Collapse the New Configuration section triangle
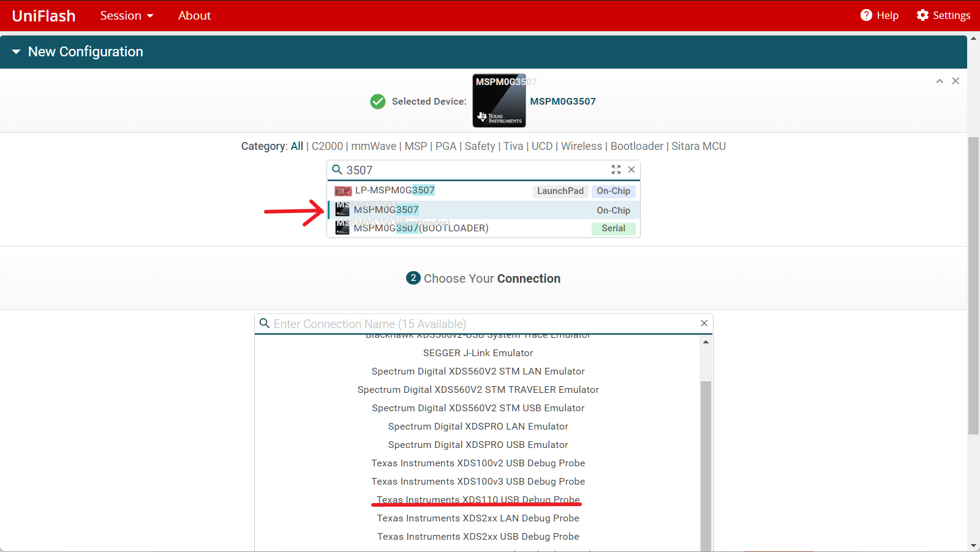Screen dimensions: 980x552 (x=16, y=52)
